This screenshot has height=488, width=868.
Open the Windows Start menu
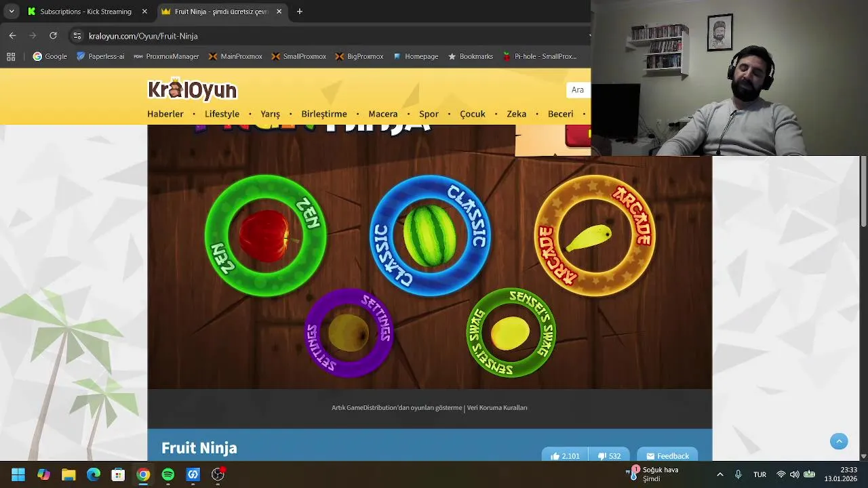tap(18, 474)
